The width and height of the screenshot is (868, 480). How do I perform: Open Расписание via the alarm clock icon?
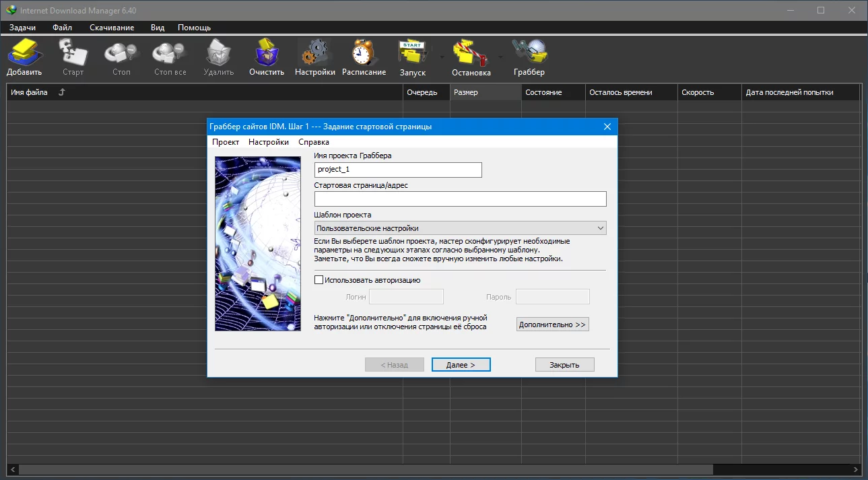pyautogui.click(x=364, y=53)
